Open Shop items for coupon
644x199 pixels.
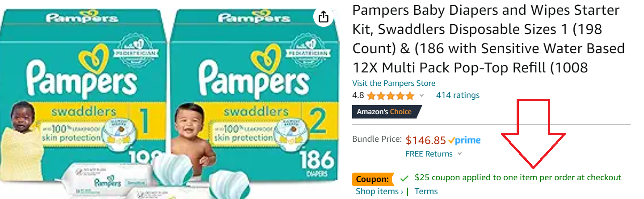377,191
